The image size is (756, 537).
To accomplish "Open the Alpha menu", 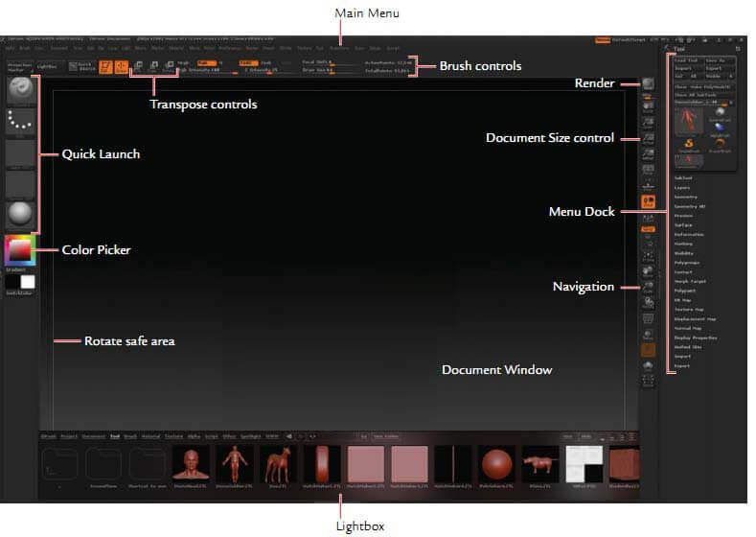I will (x=10, y=48).
